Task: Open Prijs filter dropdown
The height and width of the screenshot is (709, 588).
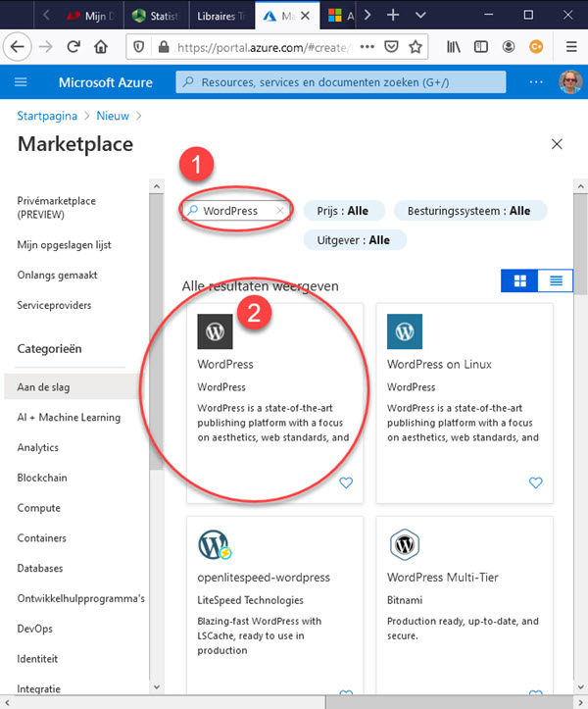Action: [344, 211]
